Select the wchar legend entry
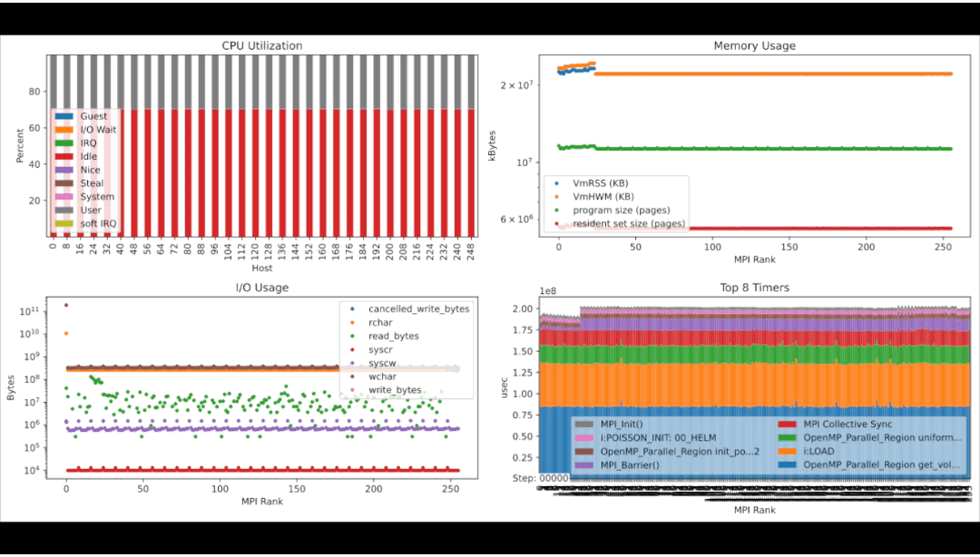 click(x=385, y=376)
